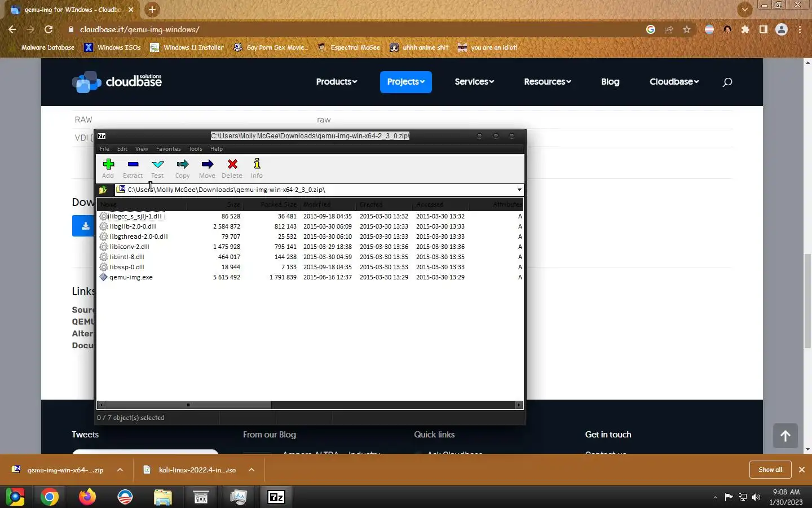Click the Info toolbar icon
Screen dimensions: 812x508
(x=257, y=168)
